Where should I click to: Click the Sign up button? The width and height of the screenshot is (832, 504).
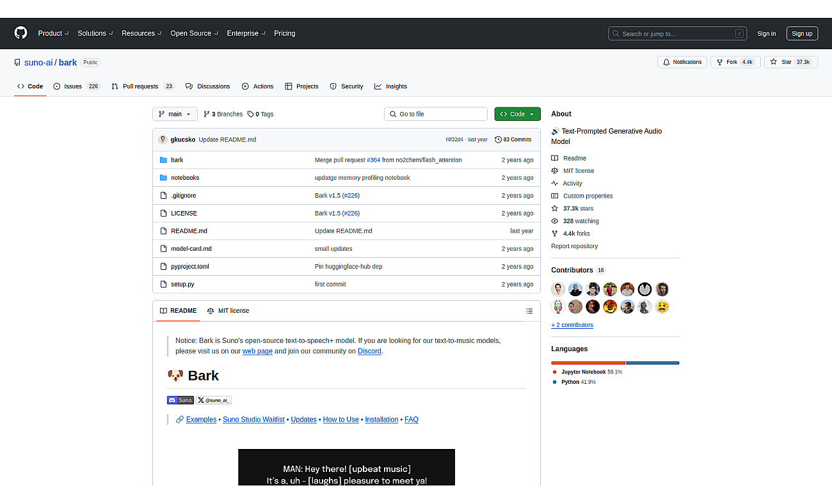pyautogui.click(x=802, y=33)
